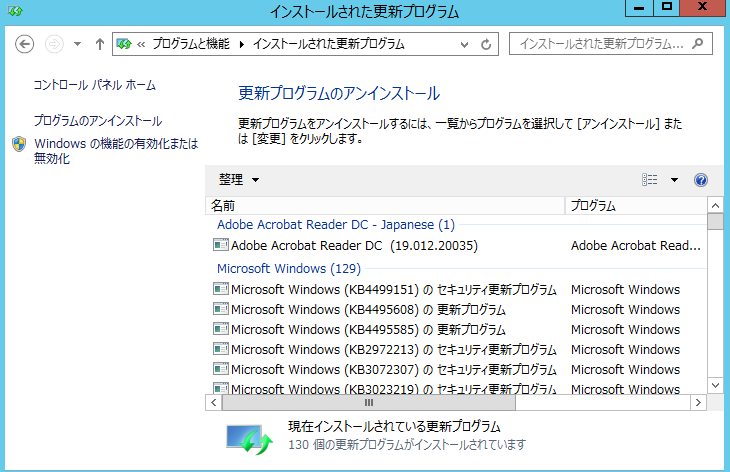Screen dimensions: 730x472
Task: Click the vertical scrollbar down arrow
Action: point(716,385)
